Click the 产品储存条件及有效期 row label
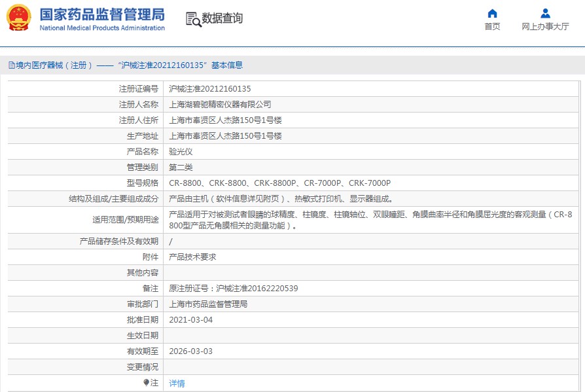The height and width of the screenshot is (392, 585). point(118,241)
